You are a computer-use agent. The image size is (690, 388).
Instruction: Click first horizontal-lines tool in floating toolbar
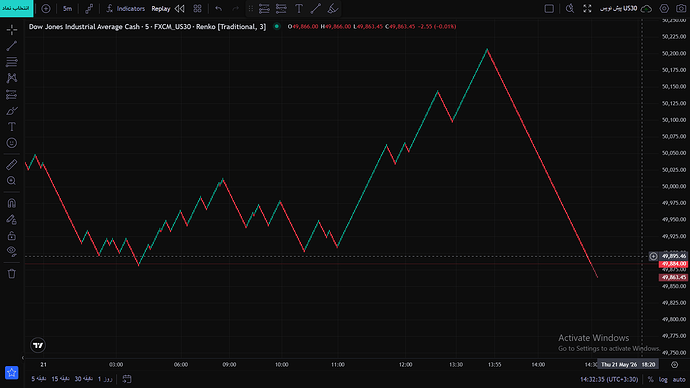pos(264,9)
